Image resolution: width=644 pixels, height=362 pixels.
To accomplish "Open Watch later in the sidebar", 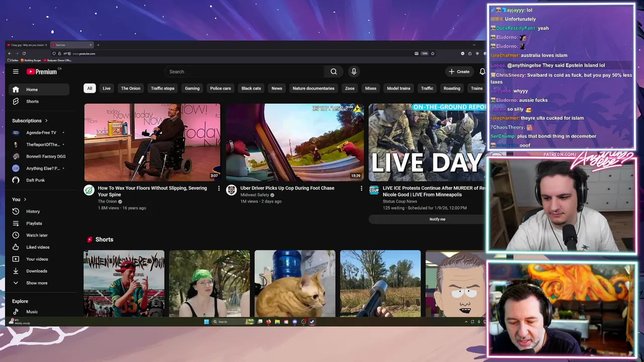I will (39, 235).
